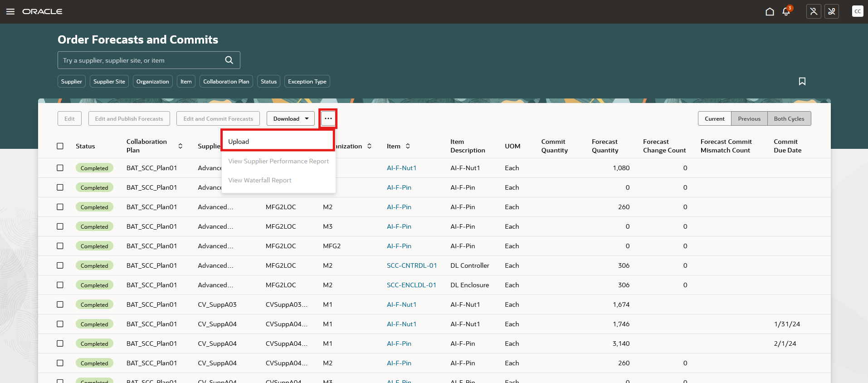Sort by Collaboration Plan column arrows
The height and width of the screenshot is (383, 868).
pos(180,146)
